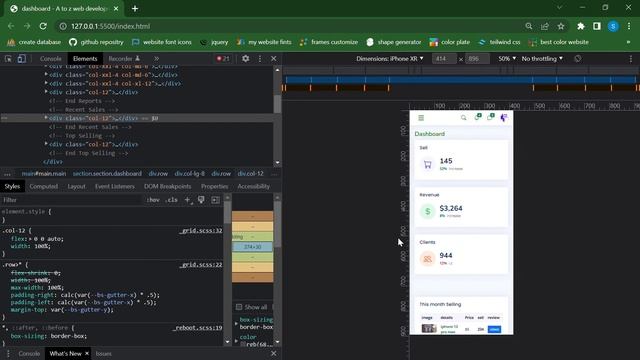Open the Chrome profile avatar
This screenshot has height=360, width=640.
(x=613, y=26)
